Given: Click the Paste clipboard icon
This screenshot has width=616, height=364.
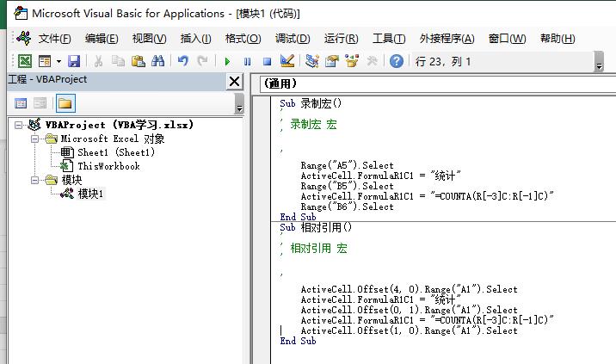Looking at the screenshot, I should pyautogui.click(x=138, y=61).
